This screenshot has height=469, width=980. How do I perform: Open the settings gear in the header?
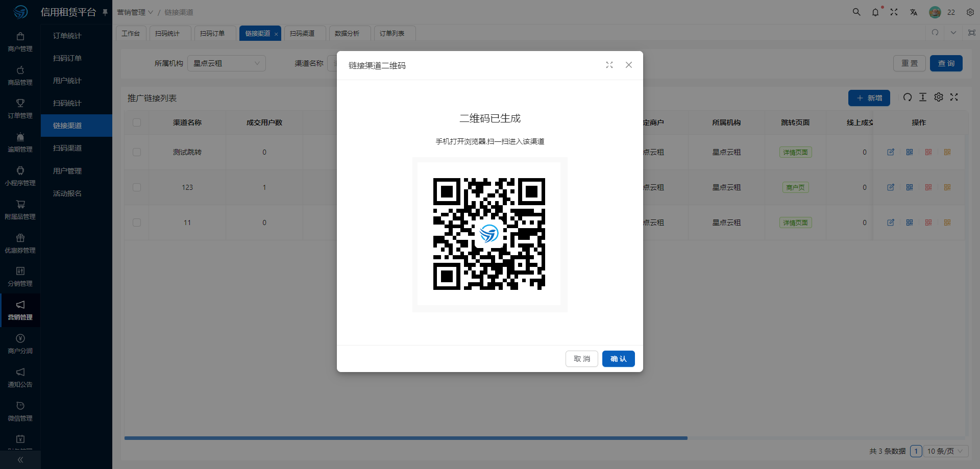[x=970, y=12]
